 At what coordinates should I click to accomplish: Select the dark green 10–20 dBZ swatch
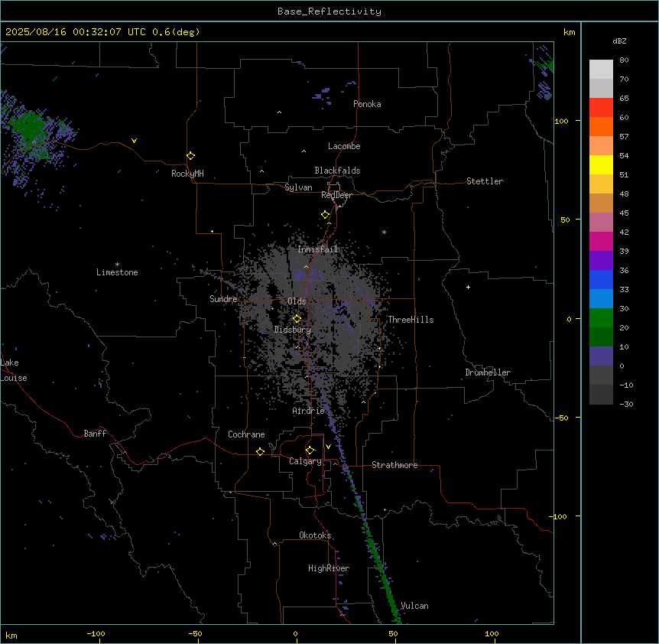coord(601,337)
